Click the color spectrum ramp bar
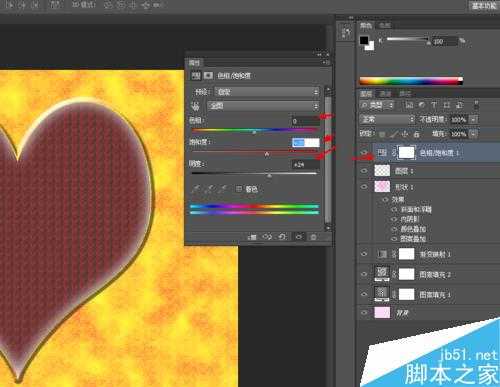Viewport: 500px width, 387px height. coord(411,81)
